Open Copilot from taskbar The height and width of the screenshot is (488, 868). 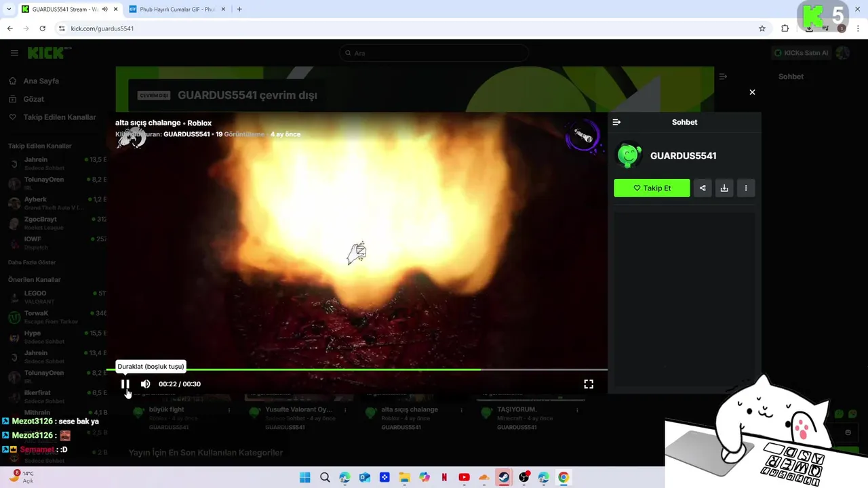[x=425, y=477]
